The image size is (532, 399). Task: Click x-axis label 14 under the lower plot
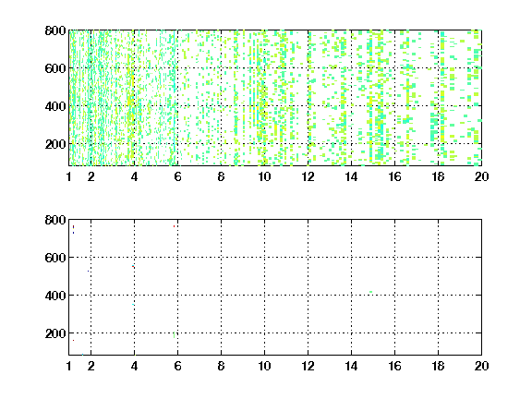coord(351,366)
